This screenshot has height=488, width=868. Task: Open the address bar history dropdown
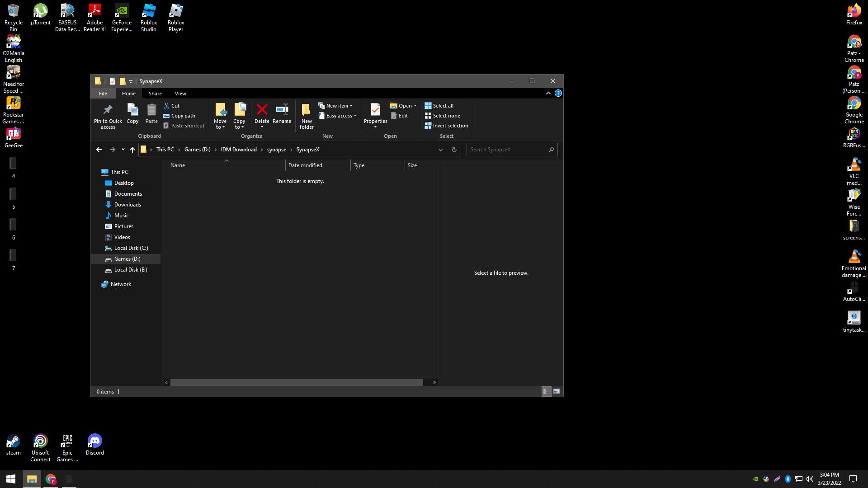440,150
